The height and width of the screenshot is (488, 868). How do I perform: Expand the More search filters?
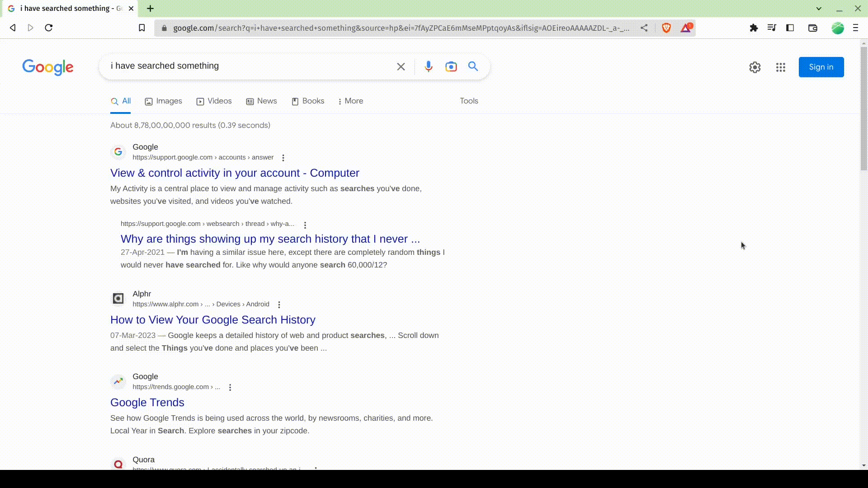pyautogui.click(x=351, y=101)
